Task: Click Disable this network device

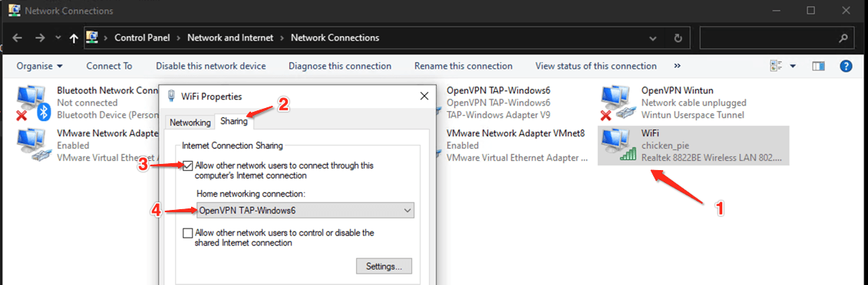Action: point(210,66)
